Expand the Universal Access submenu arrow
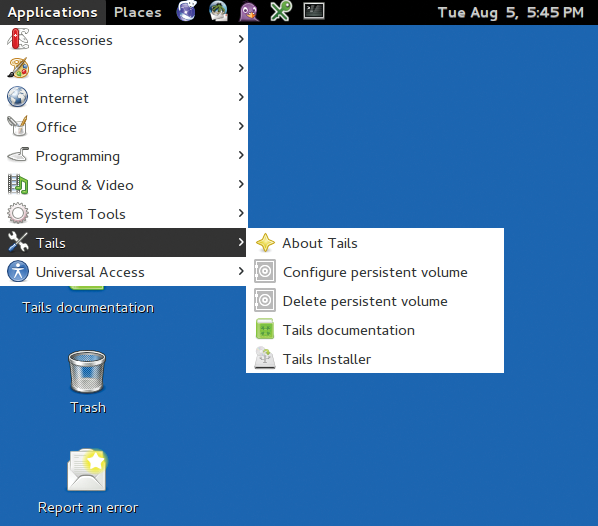The width and height of the screenshot is (598, 526). [x=241, y=271]
